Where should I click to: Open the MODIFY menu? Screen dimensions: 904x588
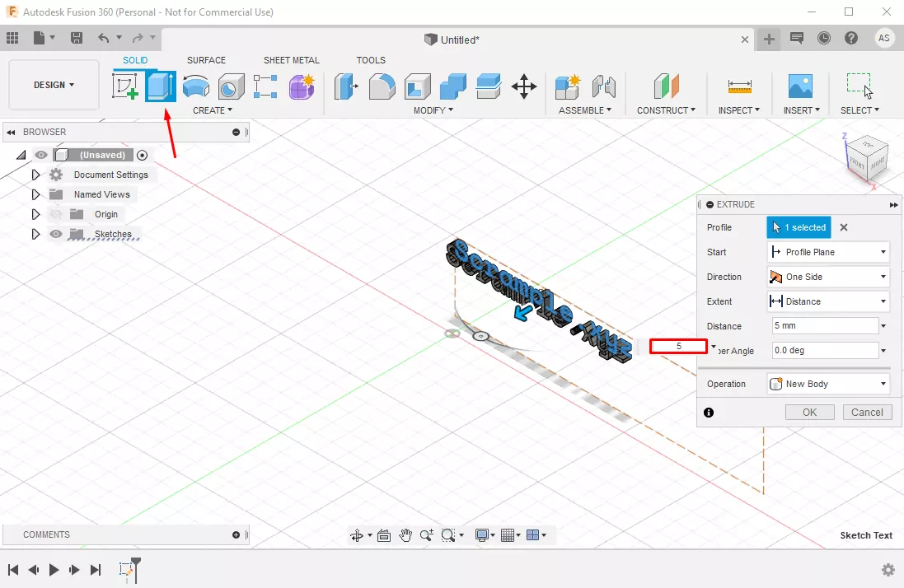(433, 110)
